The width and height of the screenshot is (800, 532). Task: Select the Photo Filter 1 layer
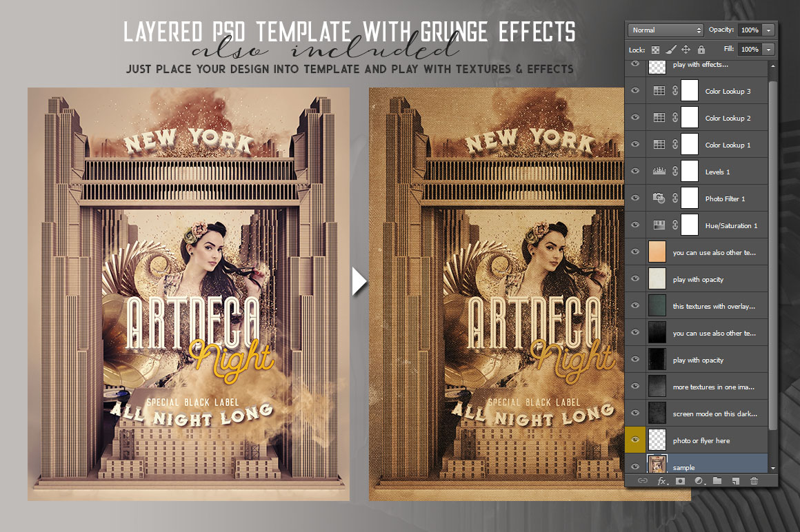click(725, 198)
